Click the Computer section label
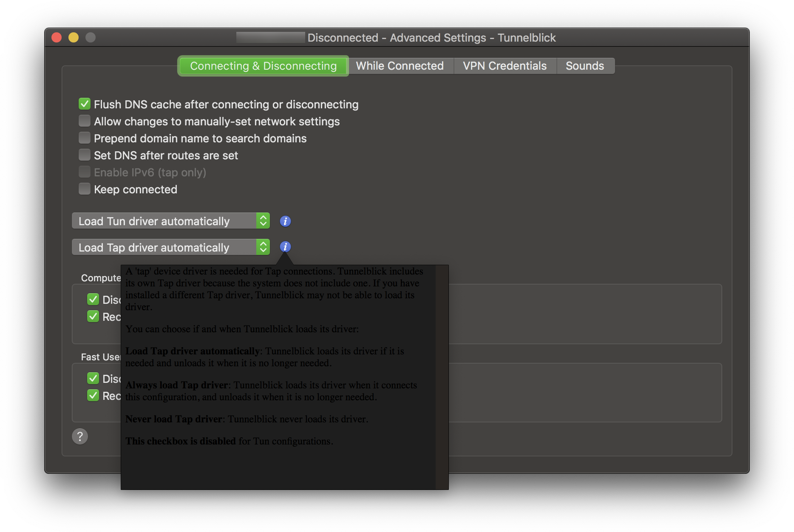 101,278
